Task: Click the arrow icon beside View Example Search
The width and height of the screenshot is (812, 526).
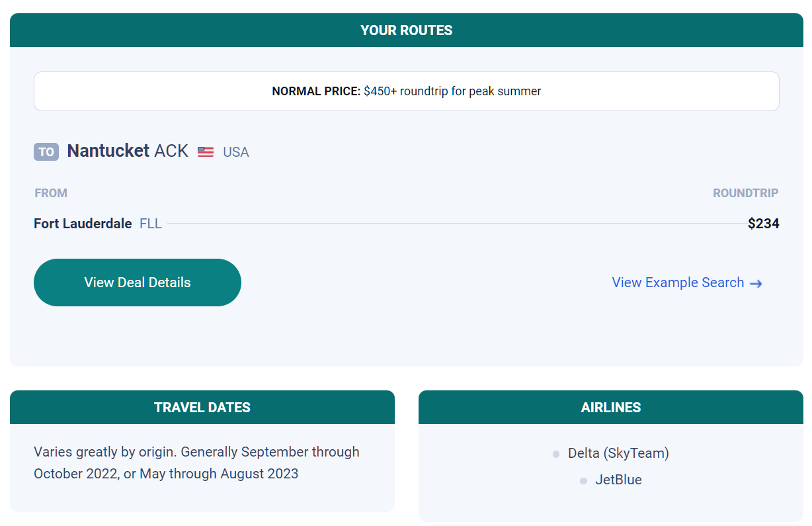Action: pos(756,283)
